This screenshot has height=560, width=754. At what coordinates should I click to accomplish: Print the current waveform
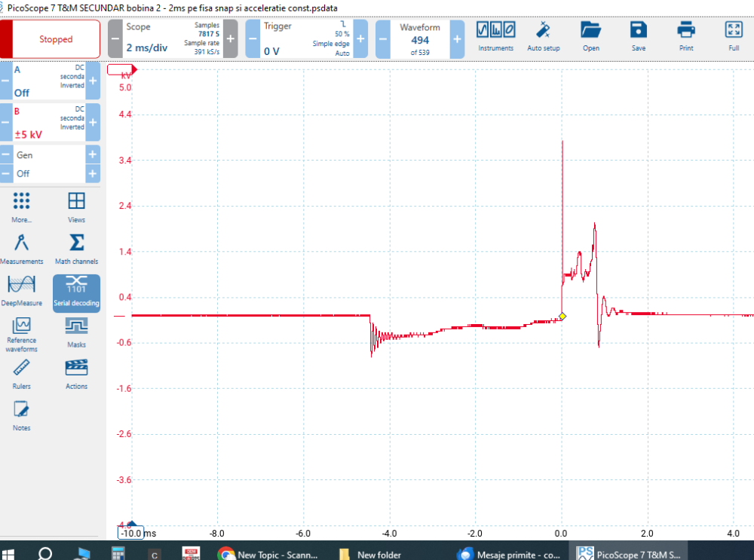[685, 36]
